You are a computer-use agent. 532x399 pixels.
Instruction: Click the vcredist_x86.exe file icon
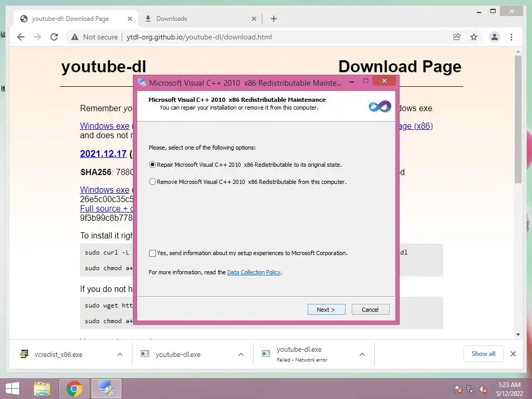click(24, 354)
